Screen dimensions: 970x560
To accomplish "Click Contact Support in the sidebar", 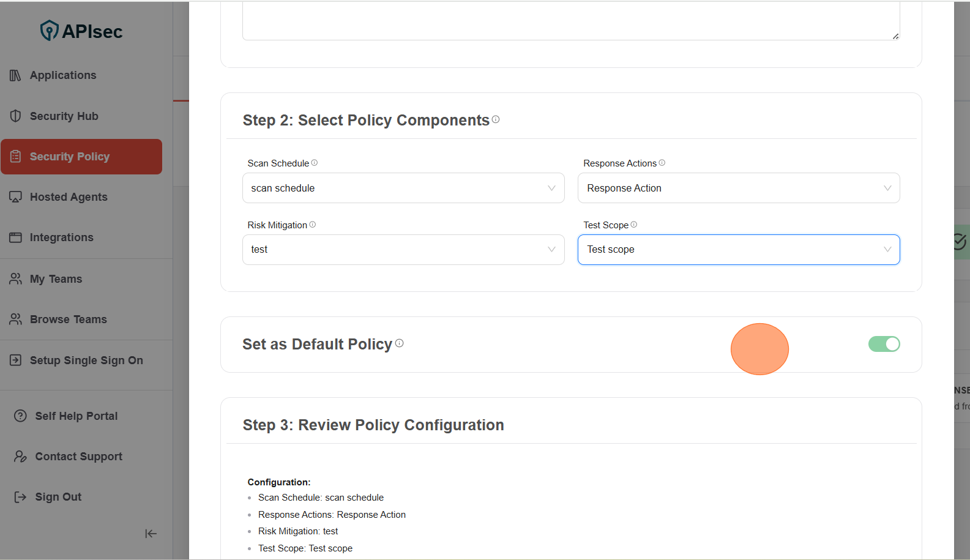I will pos(78,457).
